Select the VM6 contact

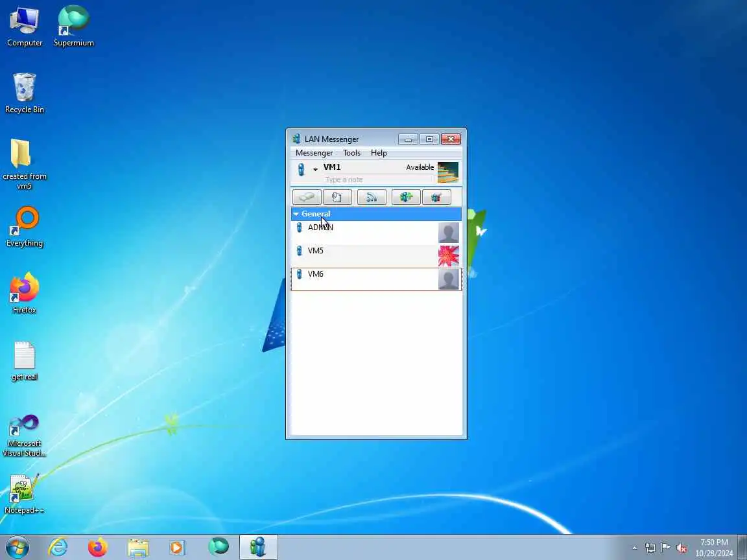click(x=376, y=279)
